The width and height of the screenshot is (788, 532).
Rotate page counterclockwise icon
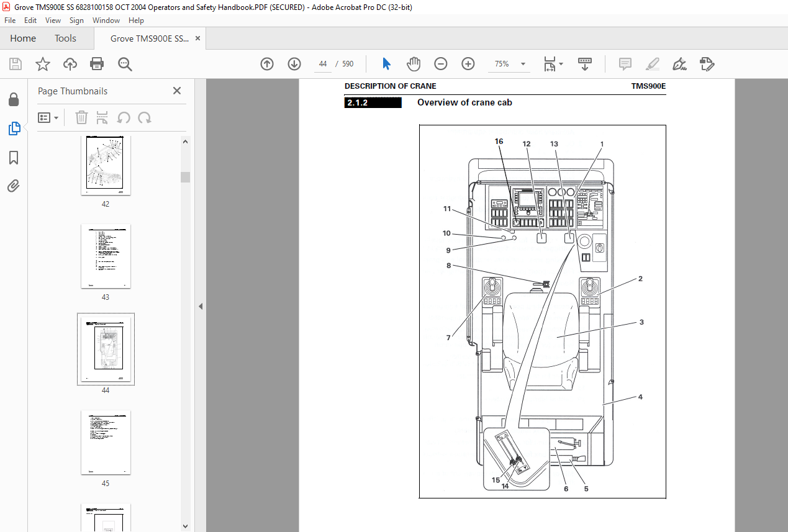coord(124,117)
